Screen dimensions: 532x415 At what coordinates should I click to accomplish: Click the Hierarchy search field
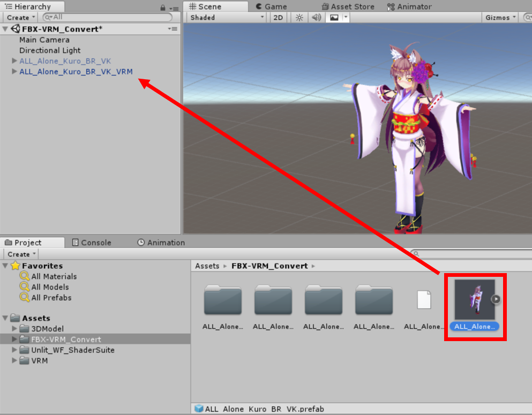tap(107, 18)
